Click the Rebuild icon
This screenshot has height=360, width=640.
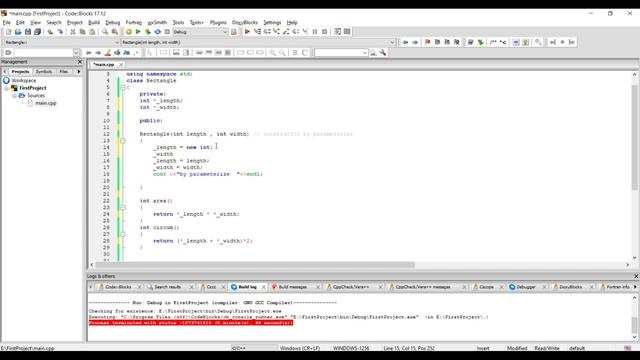pos(158,32)
